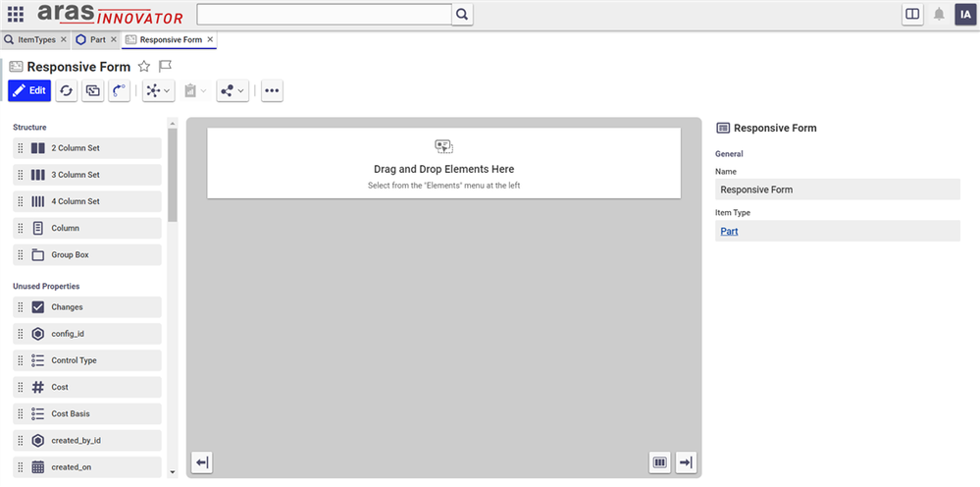Click the top search input field
The width and height of the screenshot is (980, 487).
[x=324, y=14]
